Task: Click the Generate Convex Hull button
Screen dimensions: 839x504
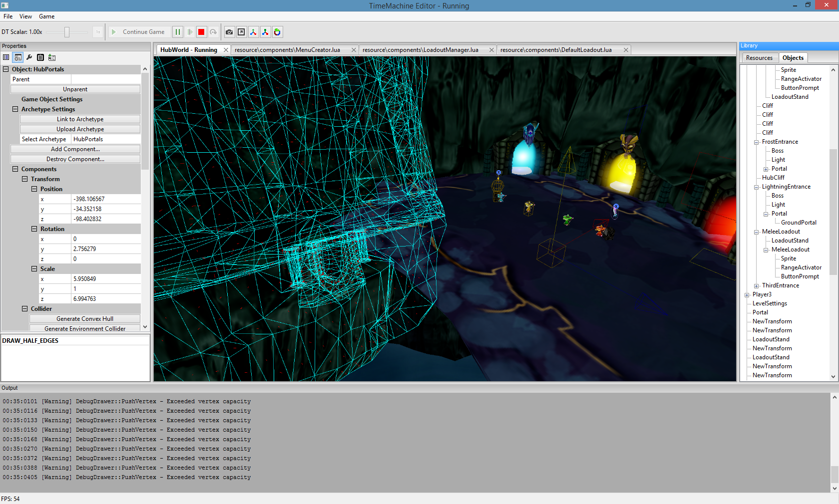Action: [x=85, y=319]
